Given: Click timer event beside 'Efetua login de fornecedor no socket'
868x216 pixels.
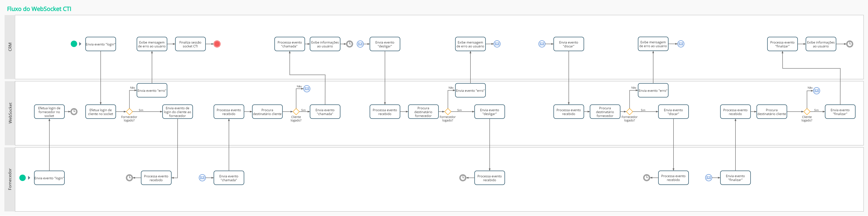Looking at the screenshot, I should click(x=74, y=112).
